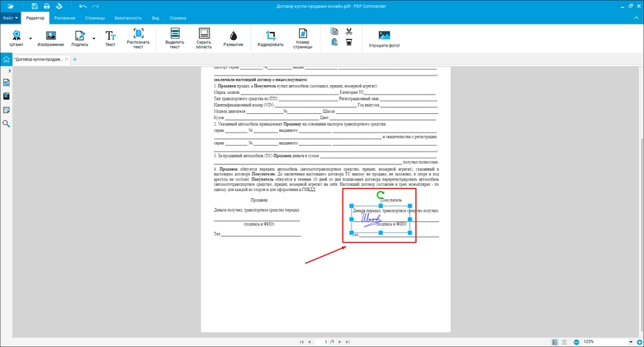Add Номер страницы page numbering
Image resolution: width=644 pixels, height=347 pixels.
tap(303, 38)
